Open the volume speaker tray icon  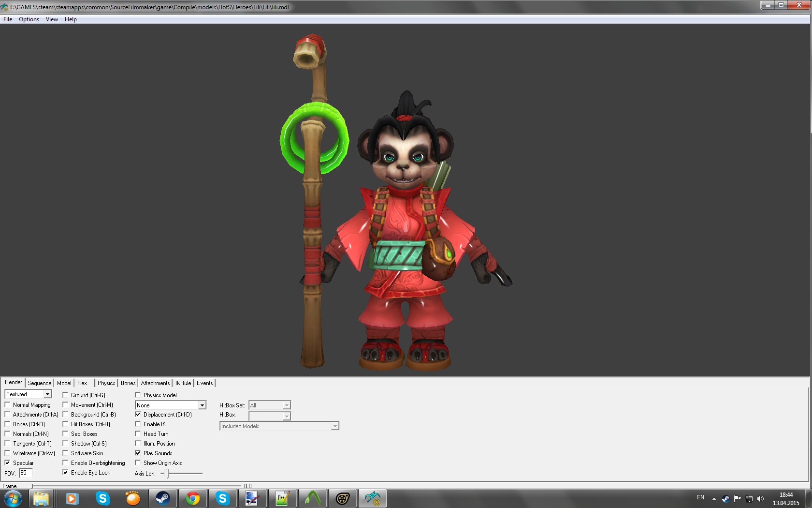(760, 498)
